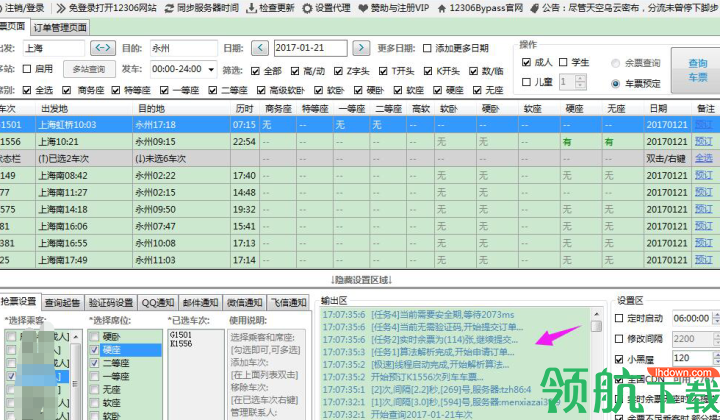The image size is (720, 420).
Task: Click sponsor and register VIP heart
Action: [x=363, y=8]
